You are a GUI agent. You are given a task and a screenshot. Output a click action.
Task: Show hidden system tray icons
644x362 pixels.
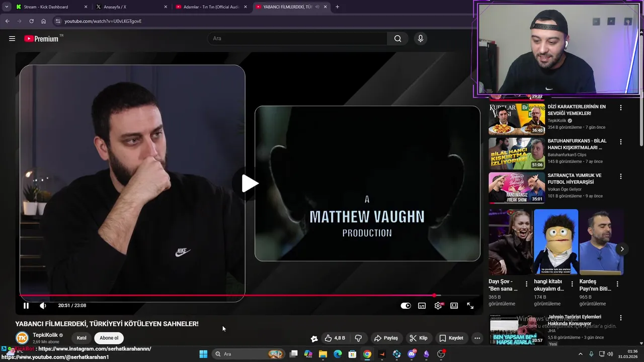click(x=580, y=354)
